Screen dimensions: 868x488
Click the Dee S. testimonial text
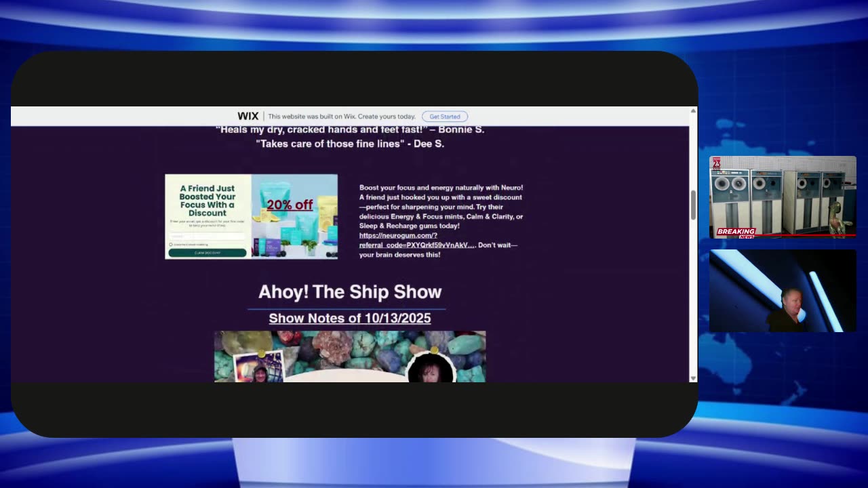350,144
